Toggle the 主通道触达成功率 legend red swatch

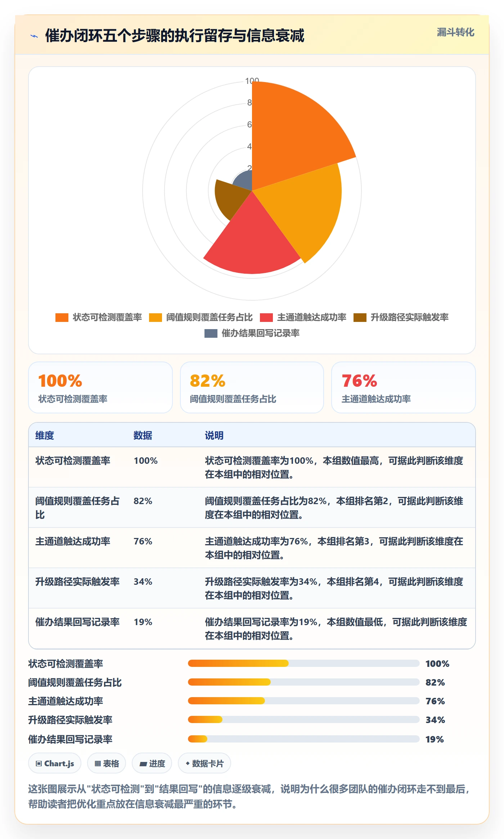pyautogui.click(x=266, y=317)
